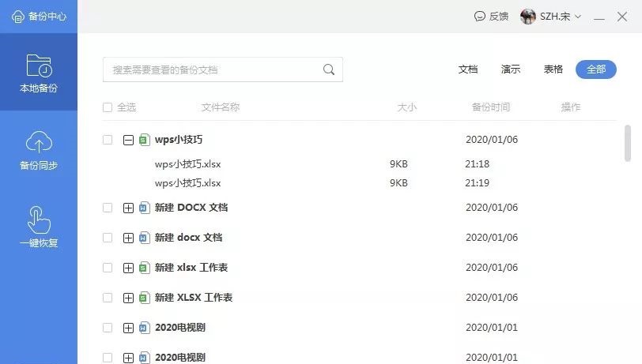
Task: Minimize the backup center window
Action: pos(599,17)
